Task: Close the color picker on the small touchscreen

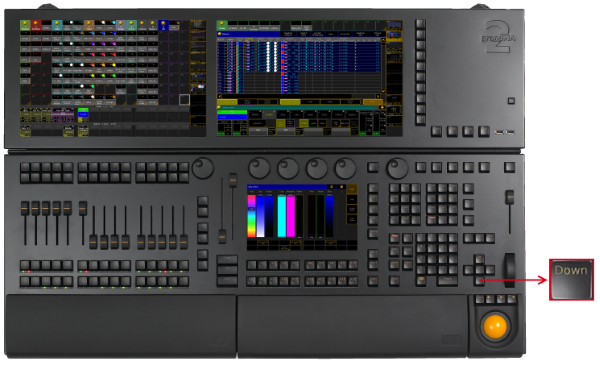Action: (341, 187)
